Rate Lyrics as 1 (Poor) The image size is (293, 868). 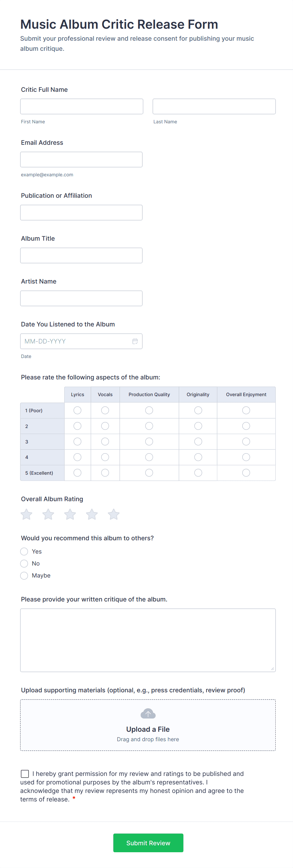(x=78, y=410)
